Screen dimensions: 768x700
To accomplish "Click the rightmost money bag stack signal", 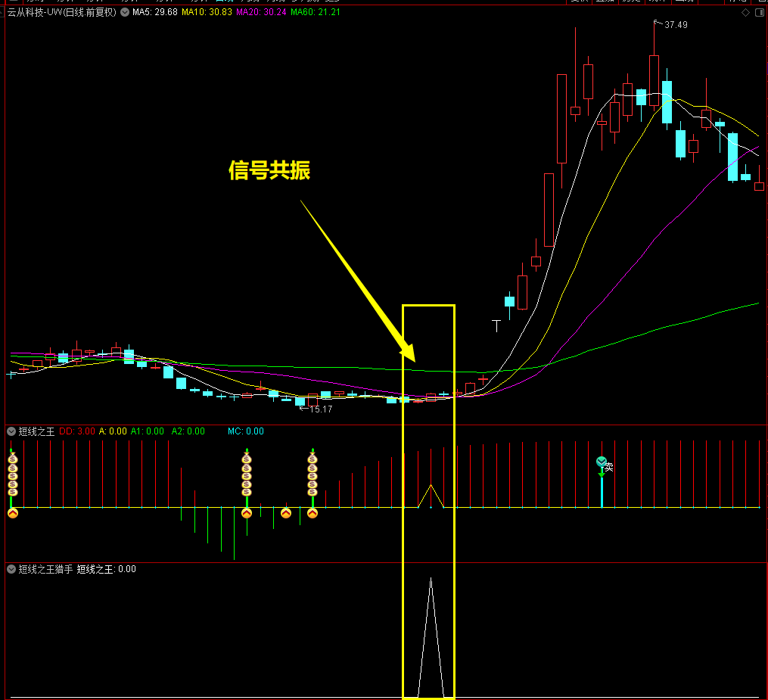I will [x=312, y=474].
